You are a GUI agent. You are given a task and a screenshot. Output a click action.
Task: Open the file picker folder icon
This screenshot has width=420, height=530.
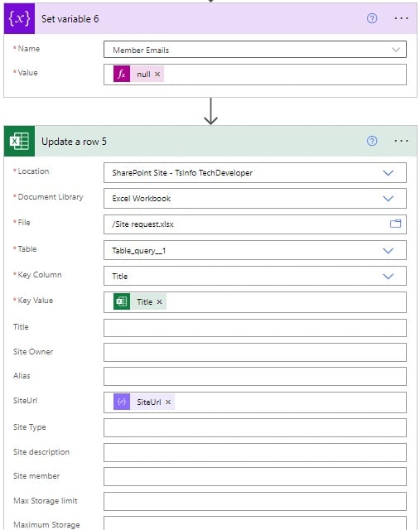[395, 224]
